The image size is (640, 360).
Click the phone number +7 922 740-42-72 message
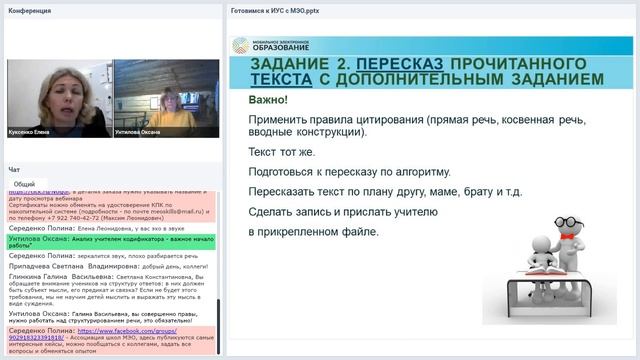(111, 207)
